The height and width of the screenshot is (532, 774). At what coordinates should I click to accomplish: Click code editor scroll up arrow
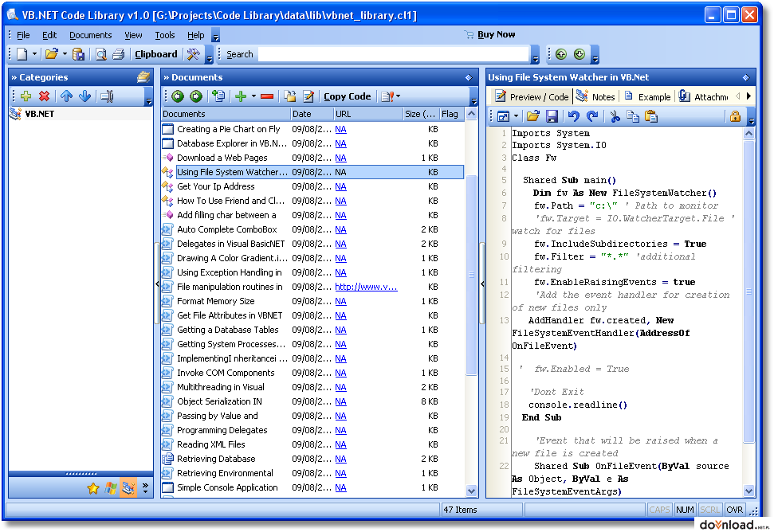coord(748,133)
